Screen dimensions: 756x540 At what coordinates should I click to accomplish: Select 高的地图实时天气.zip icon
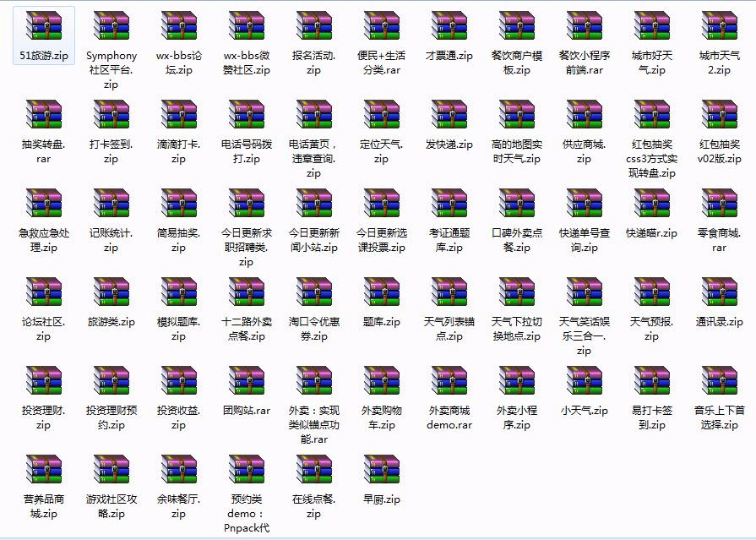pyautogui.click(x=516, y=114)
